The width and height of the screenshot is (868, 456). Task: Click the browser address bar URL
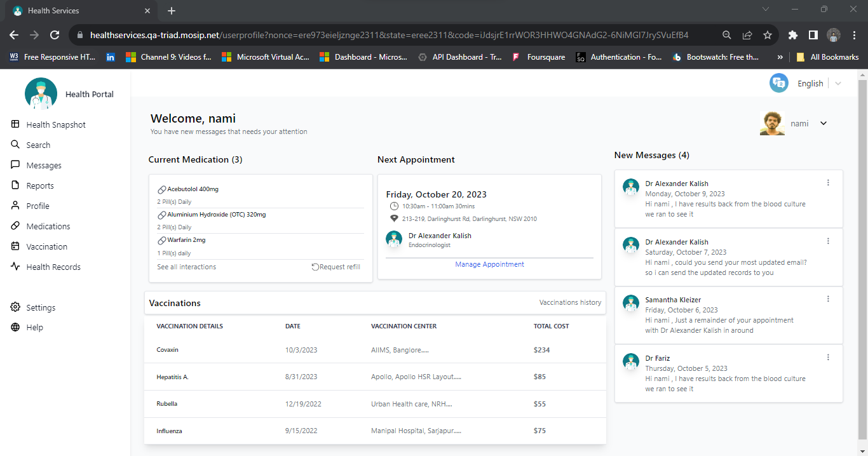[389, 35]
